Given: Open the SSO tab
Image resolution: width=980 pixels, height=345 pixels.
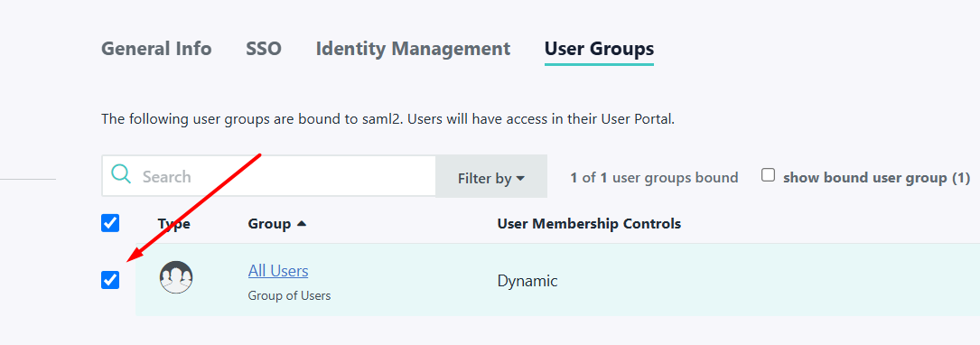Looking at the screenshot, I should click(x=264, y=49).
